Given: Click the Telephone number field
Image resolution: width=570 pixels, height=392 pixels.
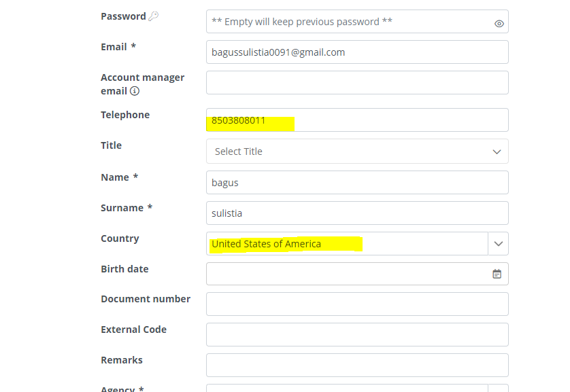Looking at the screenshot, I should tap(357, 120).
